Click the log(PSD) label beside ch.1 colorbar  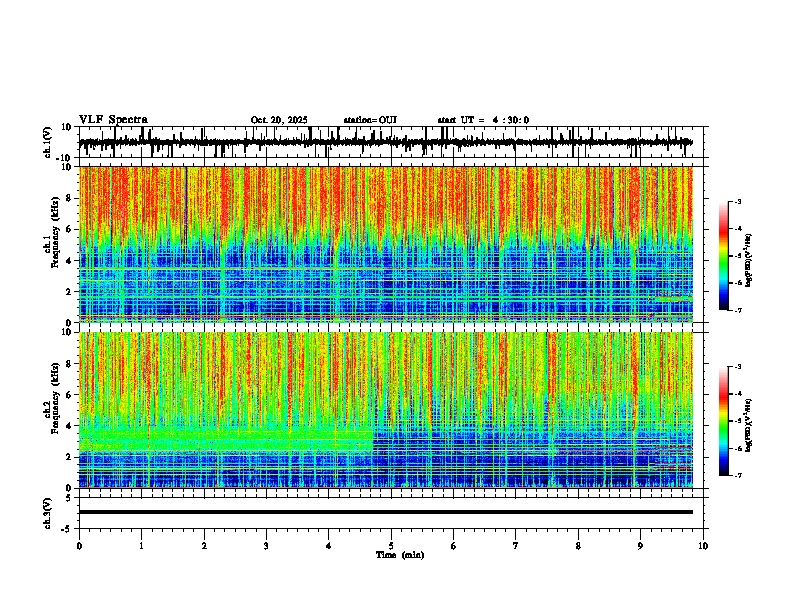click(x=750, y=261)
